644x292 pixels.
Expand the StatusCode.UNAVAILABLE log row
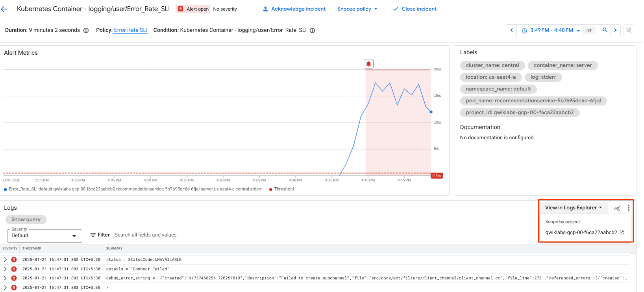[5, 260]
